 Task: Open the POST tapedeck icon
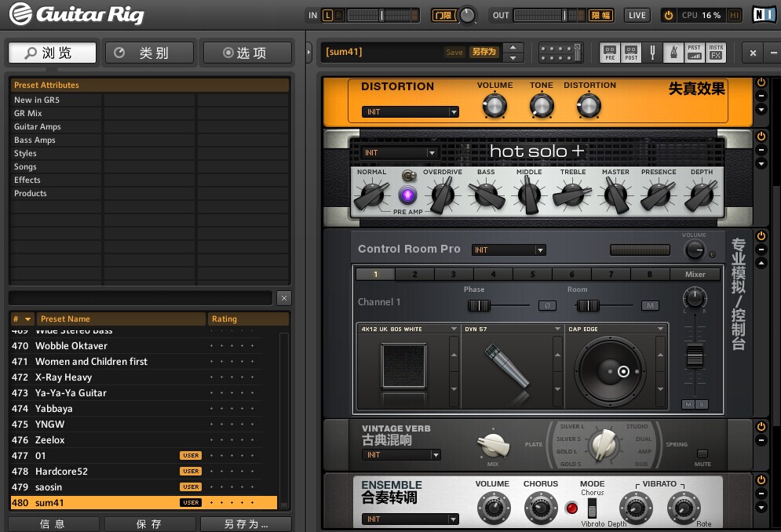tap(631, 52)
